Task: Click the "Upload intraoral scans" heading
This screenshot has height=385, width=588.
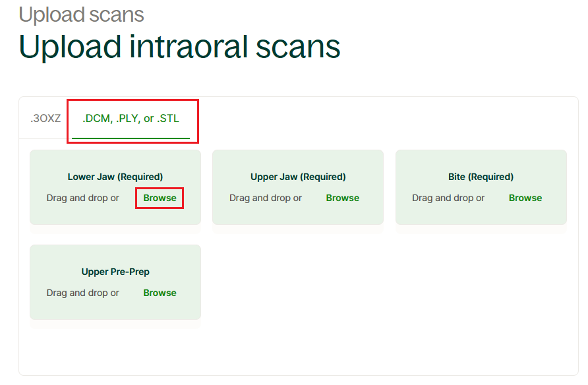Action: (179, 46)
